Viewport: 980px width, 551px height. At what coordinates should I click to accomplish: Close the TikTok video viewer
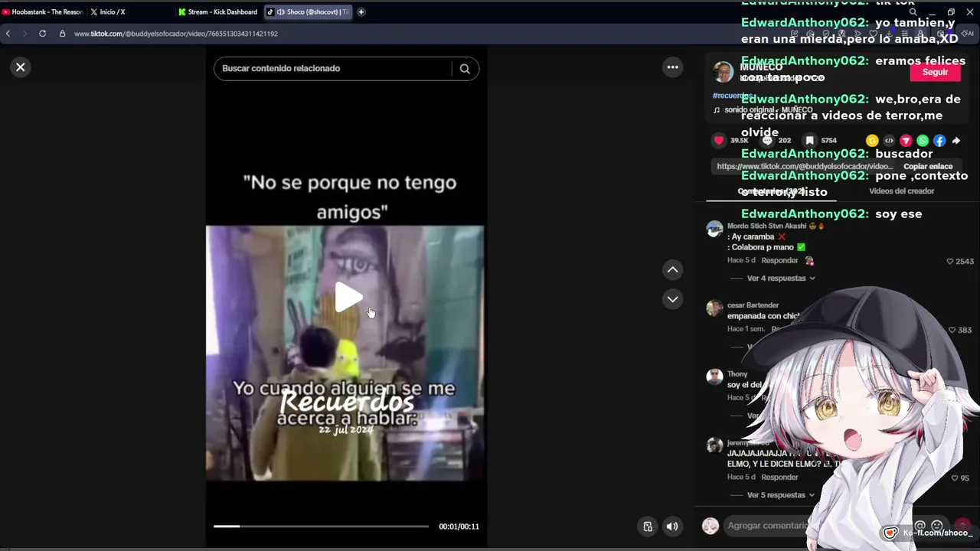click(x=21, y=67)
